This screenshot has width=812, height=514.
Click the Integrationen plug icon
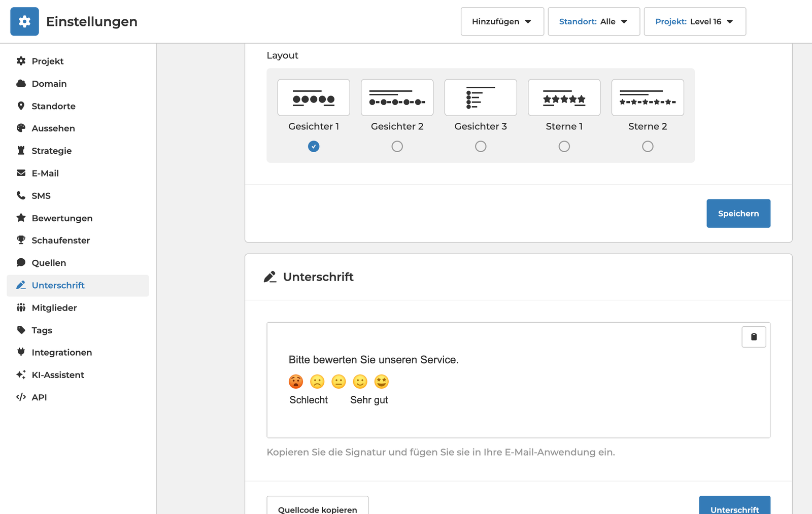[x=21, y=352]
